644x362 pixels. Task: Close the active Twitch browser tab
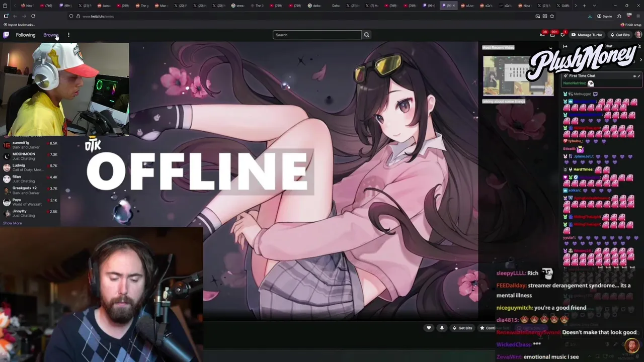click(454, 6)
